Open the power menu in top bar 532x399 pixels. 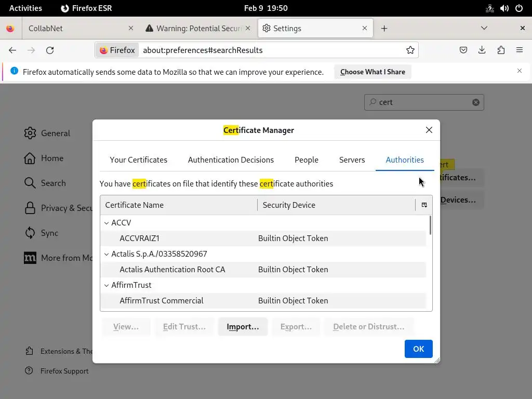(519, 8)
